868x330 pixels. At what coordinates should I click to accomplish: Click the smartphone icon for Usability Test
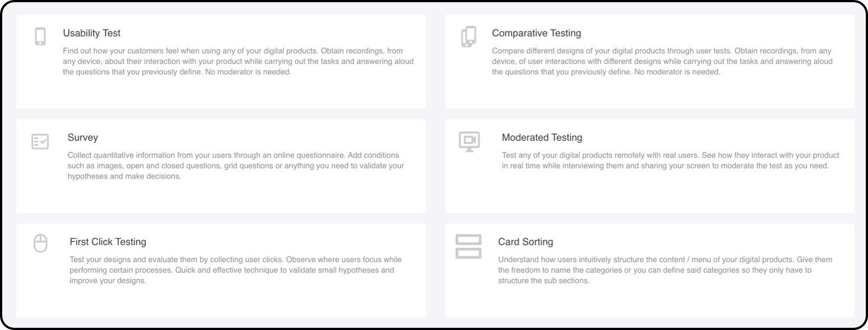[x=40, y=36]
